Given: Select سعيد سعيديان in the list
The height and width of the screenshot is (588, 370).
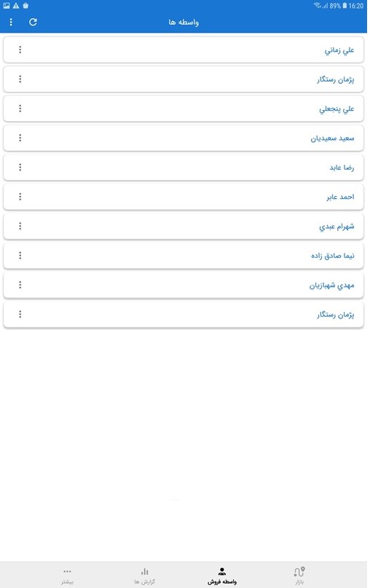Looking at the screenshot, I should click(x=184, y=138).
